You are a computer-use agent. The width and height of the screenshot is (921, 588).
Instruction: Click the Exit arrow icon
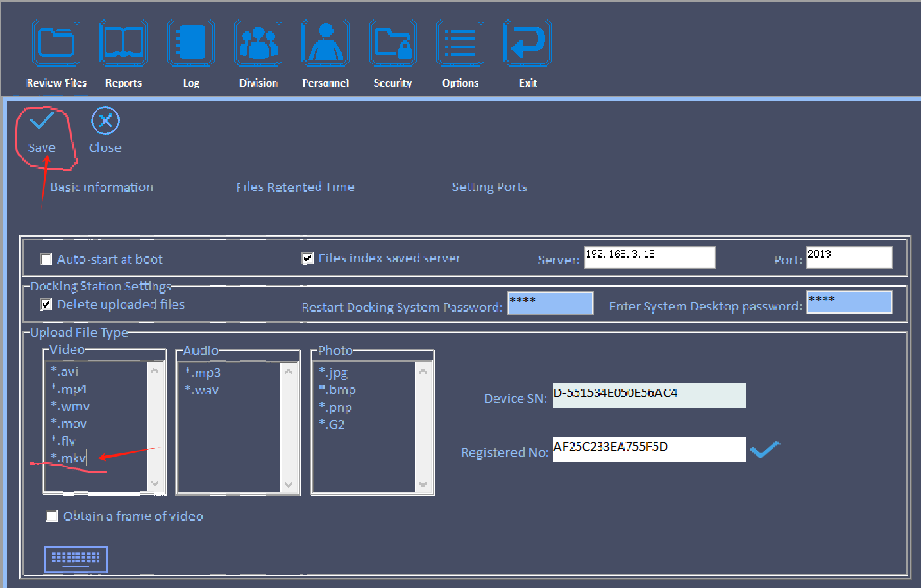tap(527, 43)
